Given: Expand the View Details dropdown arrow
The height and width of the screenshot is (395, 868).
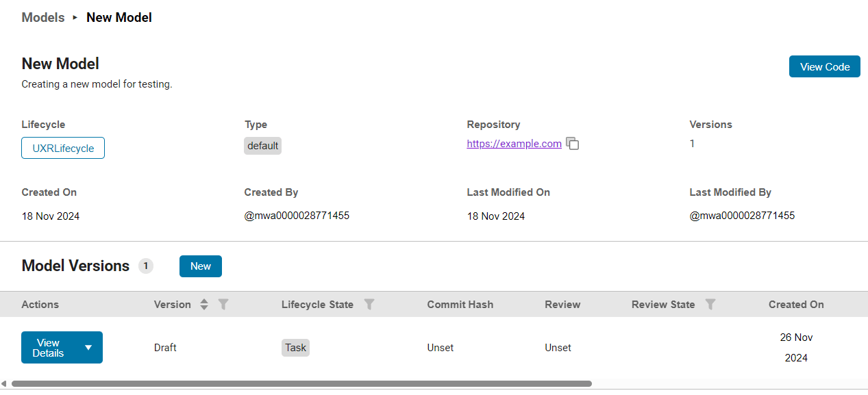Looking at the screenshot, I should click(x=88, y=348).
